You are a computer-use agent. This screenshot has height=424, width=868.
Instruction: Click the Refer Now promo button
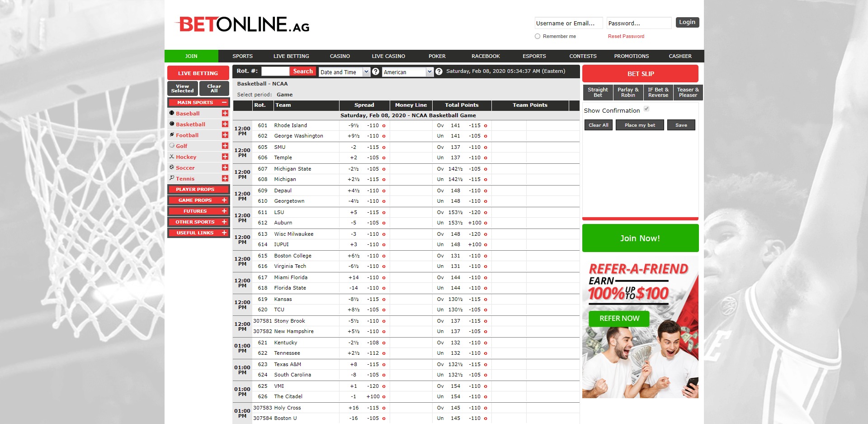tap(619, 319)
